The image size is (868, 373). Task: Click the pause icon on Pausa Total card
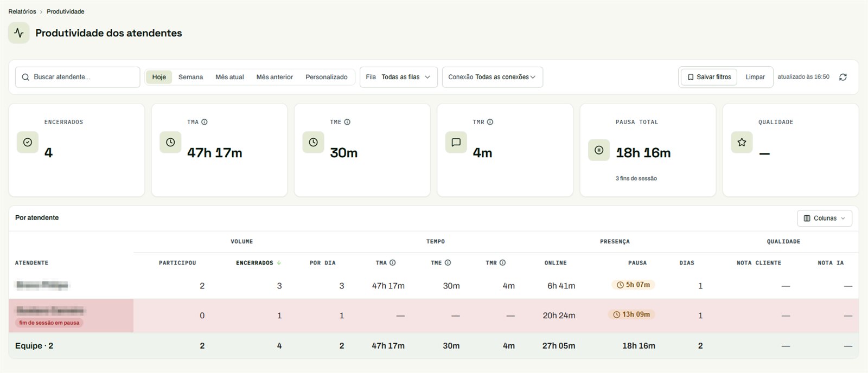pos(599,150)
